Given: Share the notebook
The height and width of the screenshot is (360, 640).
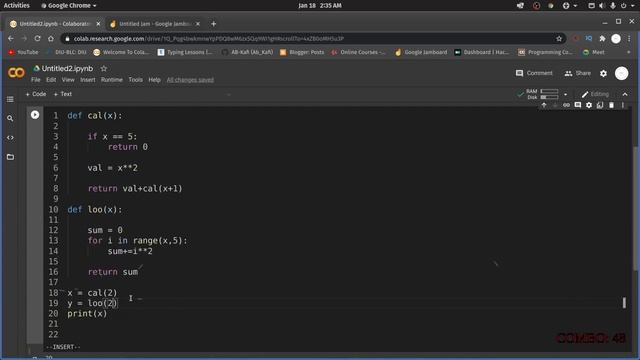Looking at the screenshot, I should pos(578,73).
